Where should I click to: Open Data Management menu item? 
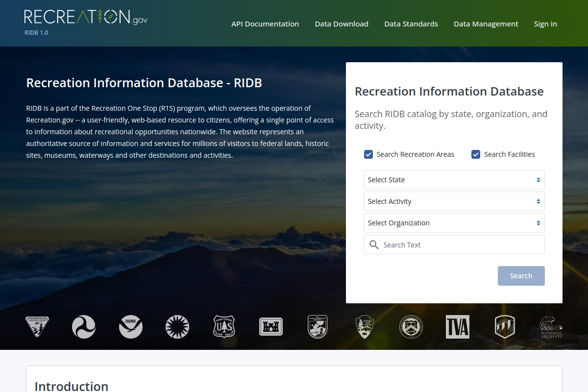pyautogui.click(x=486, y=24)
